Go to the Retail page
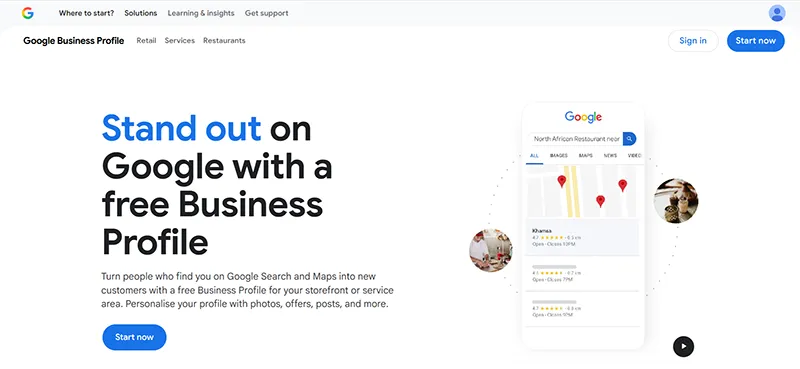 pyautogui.click(x=146, y=40)
